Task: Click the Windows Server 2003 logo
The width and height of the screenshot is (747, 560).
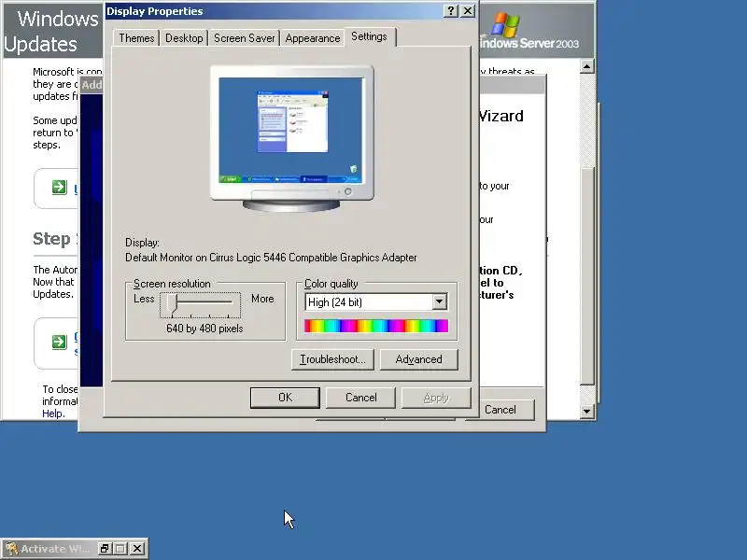Action: click(x=529, y=31)
